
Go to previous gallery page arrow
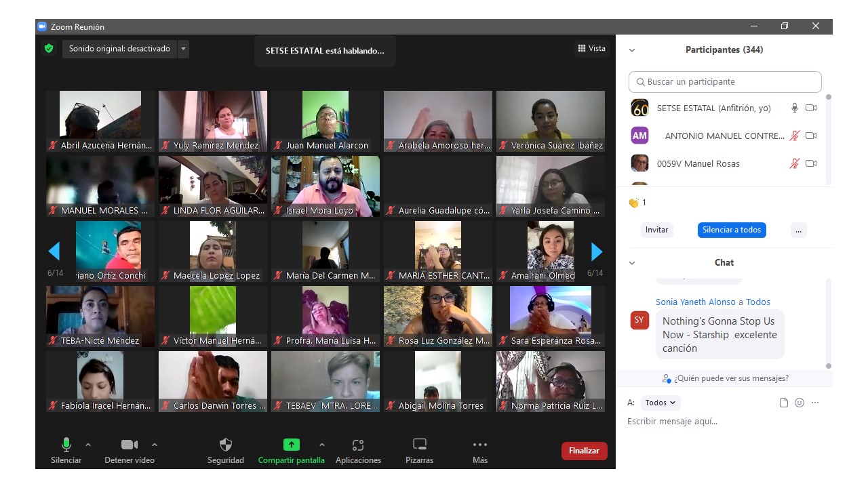coord(54,251)
